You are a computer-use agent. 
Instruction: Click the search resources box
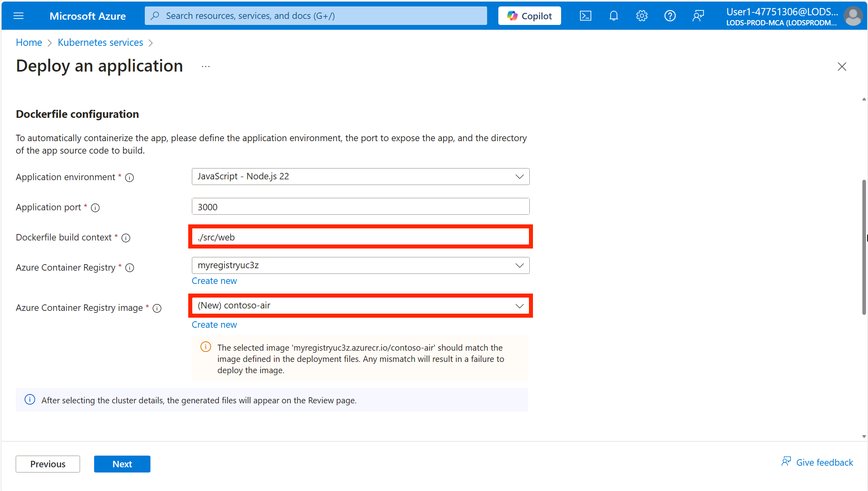[x=316, y=16]
